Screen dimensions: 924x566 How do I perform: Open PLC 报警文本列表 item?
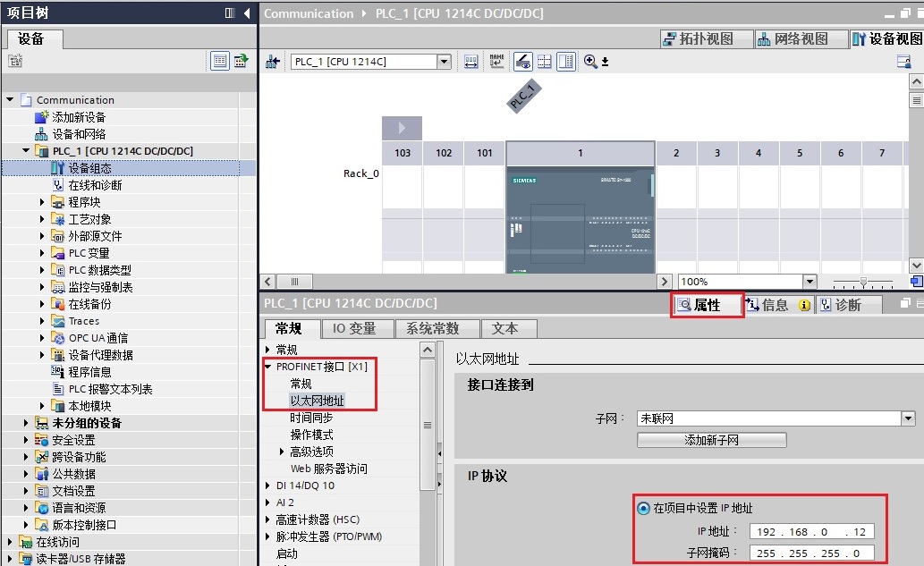pos(110,389)
